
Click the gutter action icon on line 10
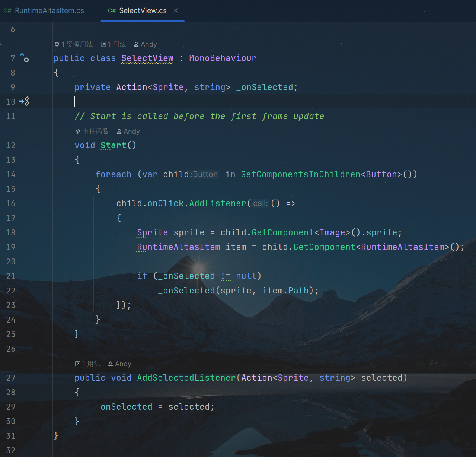coord(24,101)
